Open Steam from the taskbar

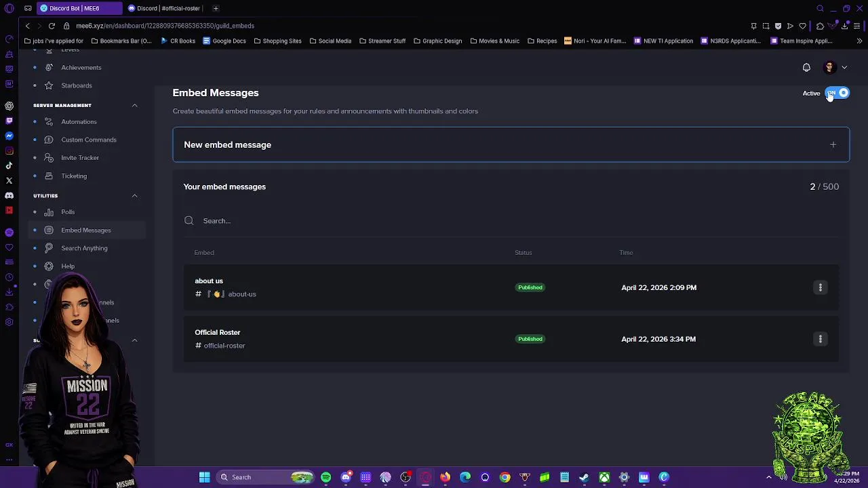(584, 477)
